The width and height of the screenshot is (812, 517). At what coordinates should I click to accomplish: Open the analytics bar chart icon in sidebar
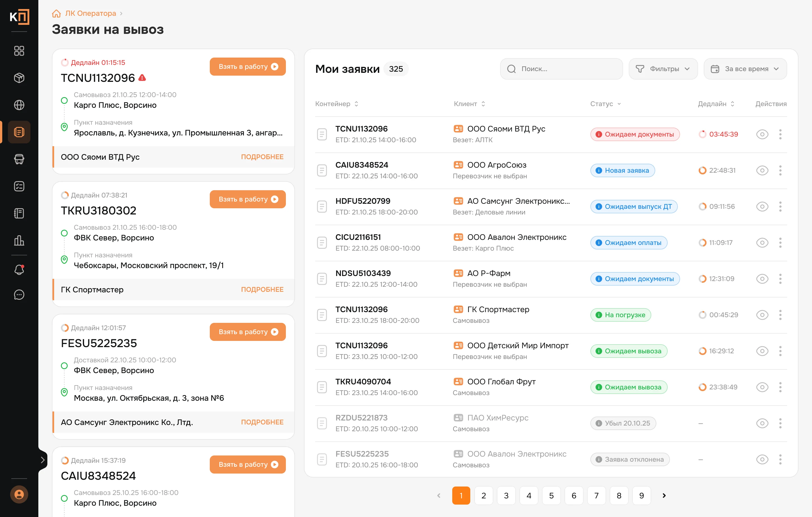click(x=19, y=240)
